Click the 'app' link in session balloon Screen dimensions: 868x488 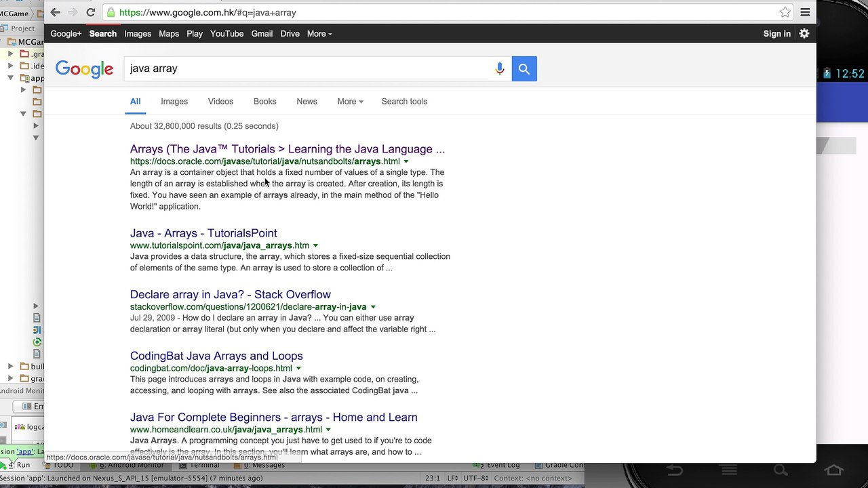pos(25,451)
